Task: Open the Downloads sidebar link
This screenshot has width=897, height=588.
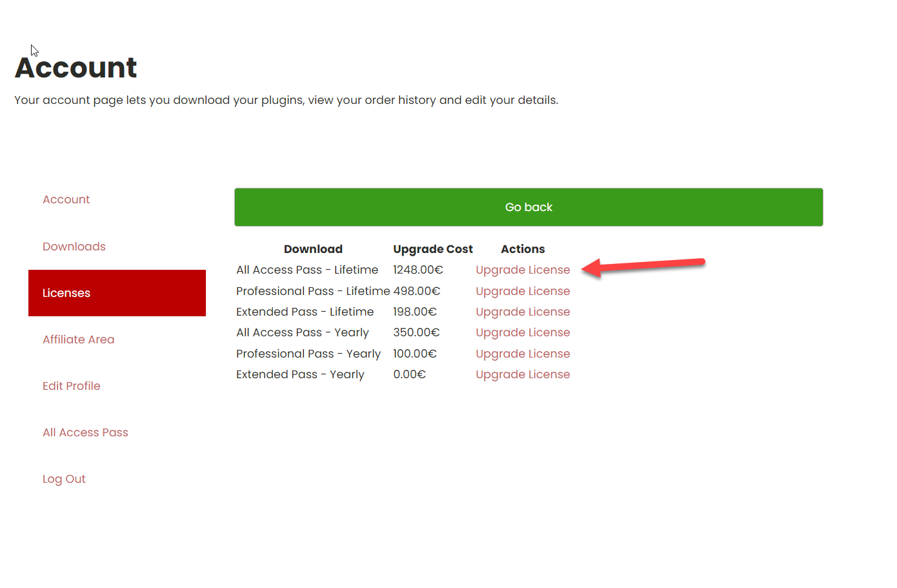Action: (74, 247)
